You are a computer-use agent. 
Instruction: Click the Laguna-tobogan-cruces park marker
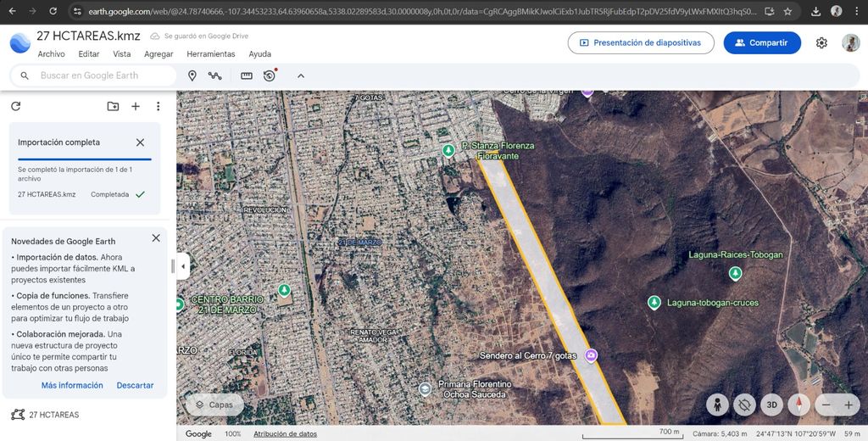tap(654, 303)
